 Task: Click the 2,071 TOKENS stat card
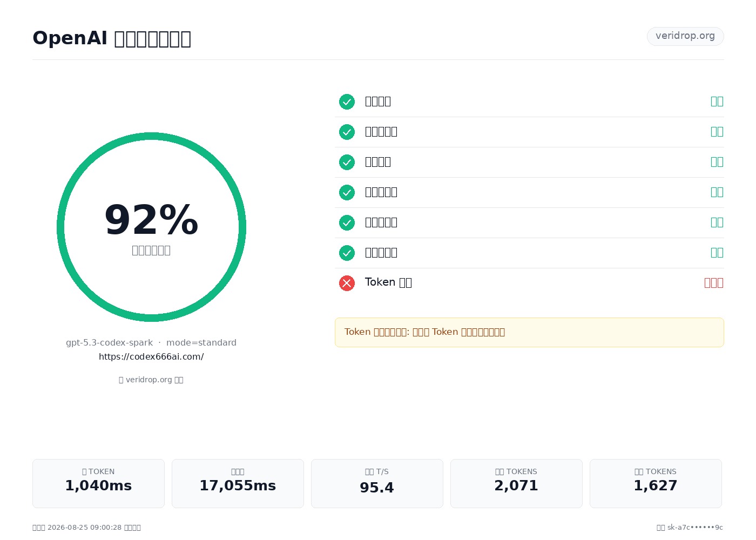[516, 483]
